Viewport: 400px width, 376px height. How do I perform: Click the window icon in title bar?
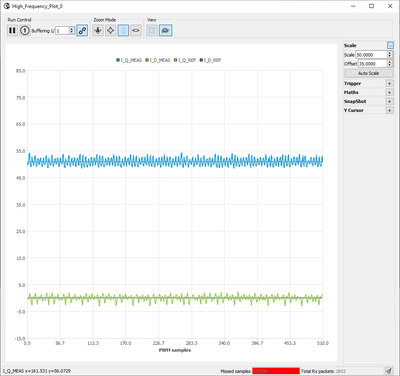(7, 6)
